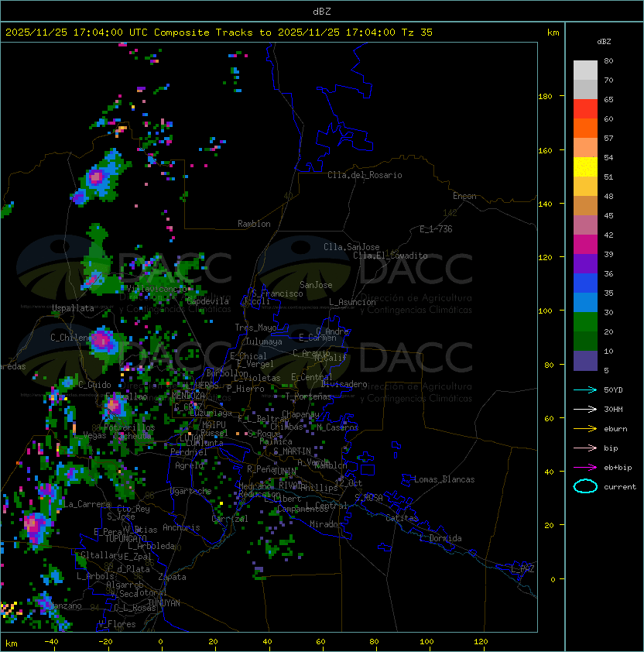
Task: Pick the slate swatch at the scale bottom
Action: [585, 361]
